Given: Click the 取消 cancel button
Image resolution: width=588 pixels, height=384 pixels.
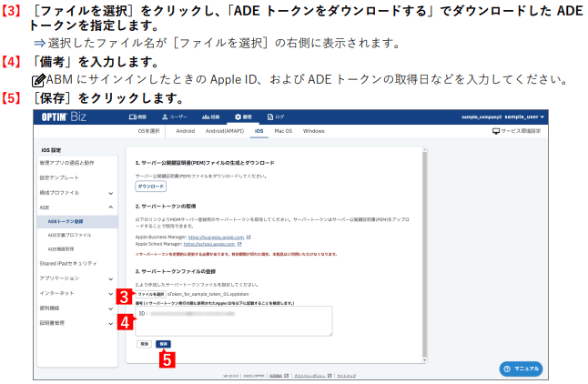Looking at the screenshot, I should 145,344.
